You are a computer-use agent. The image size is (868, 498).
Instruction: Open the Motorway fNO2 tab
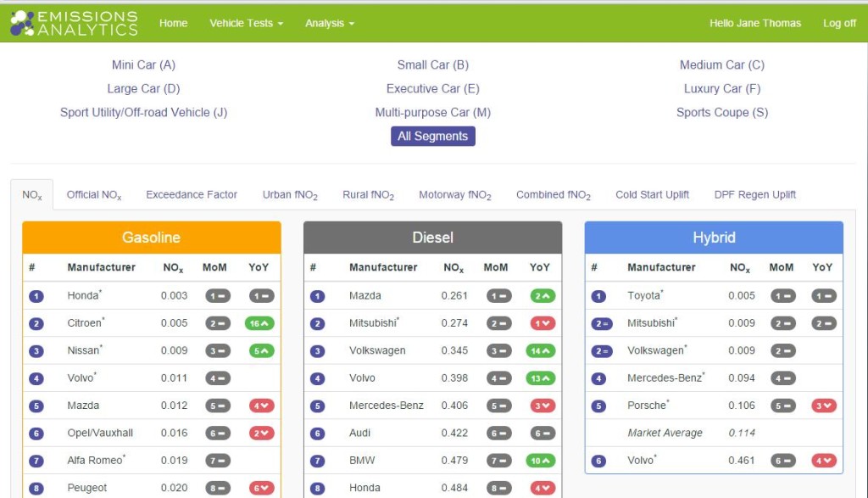455,195
